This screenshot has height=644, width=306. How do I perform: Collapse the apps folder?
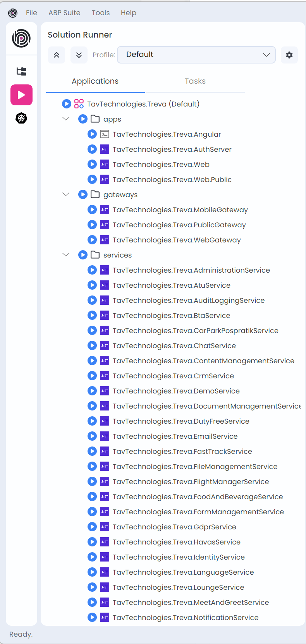[66, 119]
